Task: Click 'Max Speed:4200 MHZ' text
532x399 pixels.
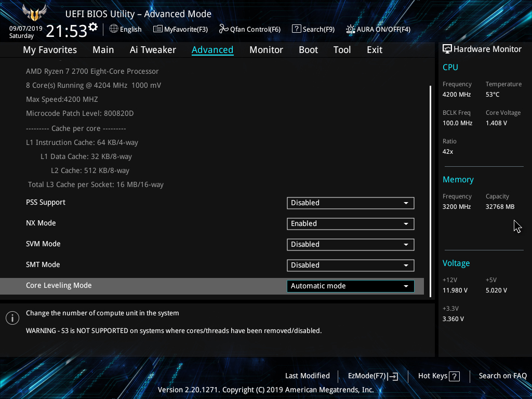Action: pos(62,99)
